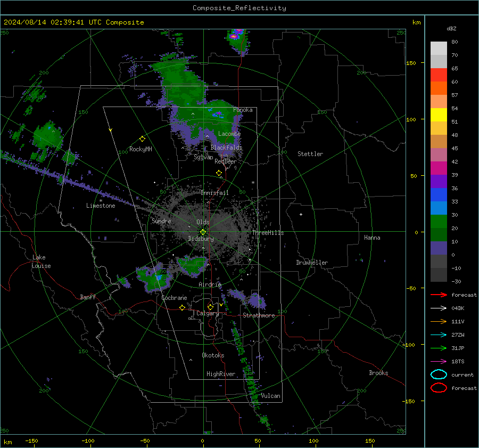Click the cyan current ellipse symbol
This screenshot has width=479, height=448.
(439, 374)
